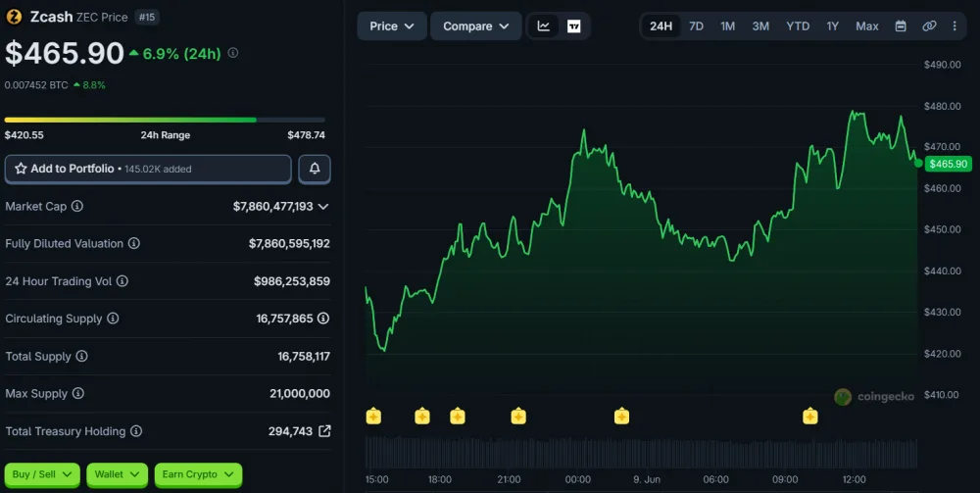Select the 3M time range
Screen dimensions: 980x493
[760, 26]
